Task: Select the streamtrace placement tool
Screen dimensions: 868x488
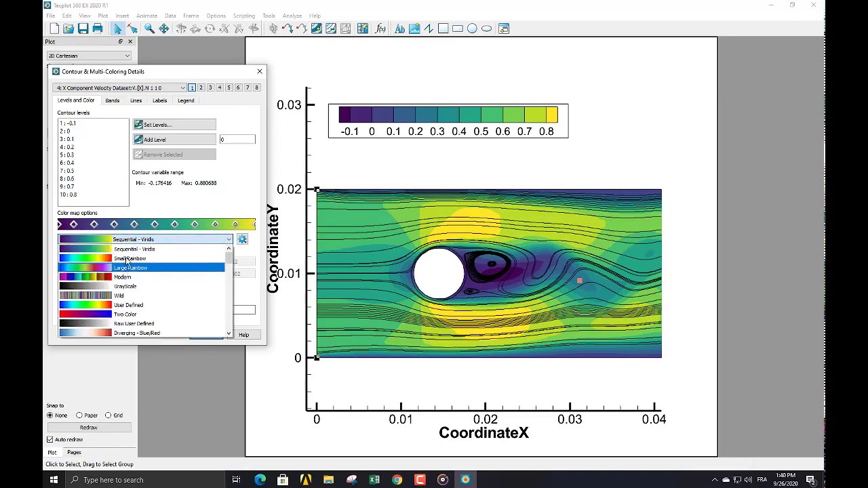Action: click(x=287, y=28)
